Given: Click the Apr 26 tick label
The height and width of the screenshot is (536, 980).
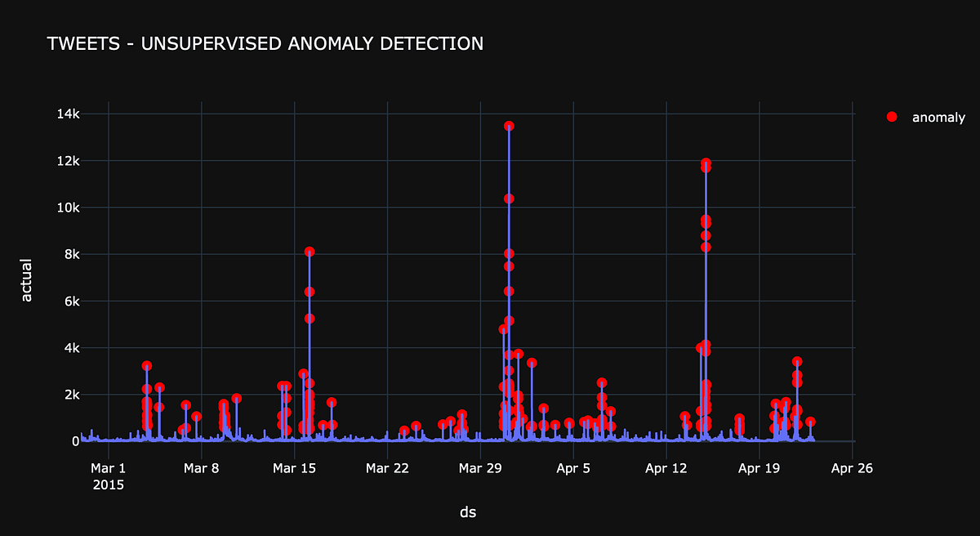Looking at the screenshot, I should click(853, 468).
